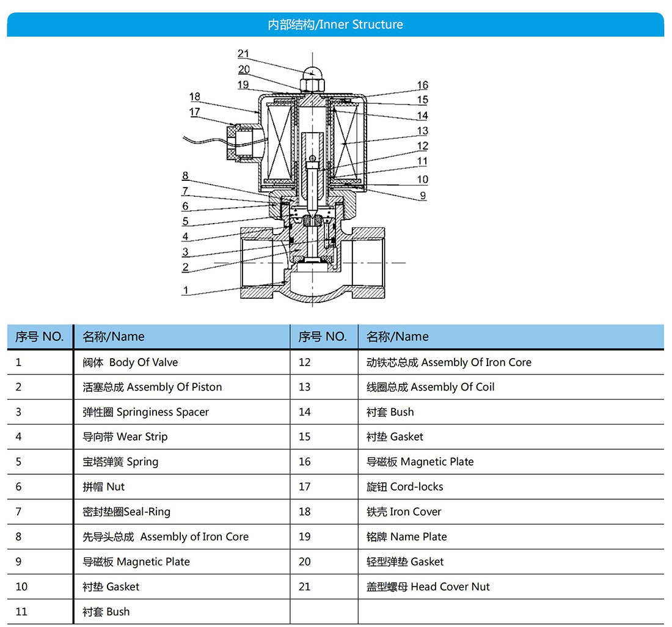Image resolution: width=672 pixels, height=627 pixels.
Task: Click the left 序号 NO. column header
Action: [x=40, y=337]
